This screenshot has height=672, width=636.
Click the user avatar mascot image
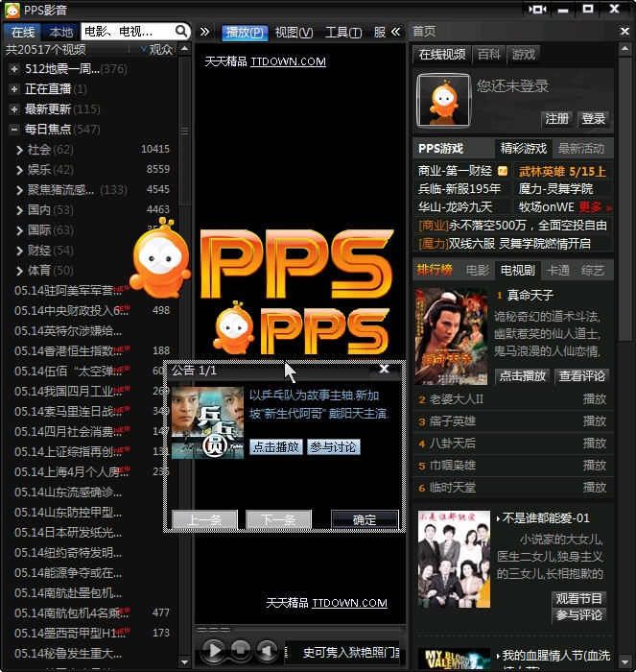(x=444, y=100)
